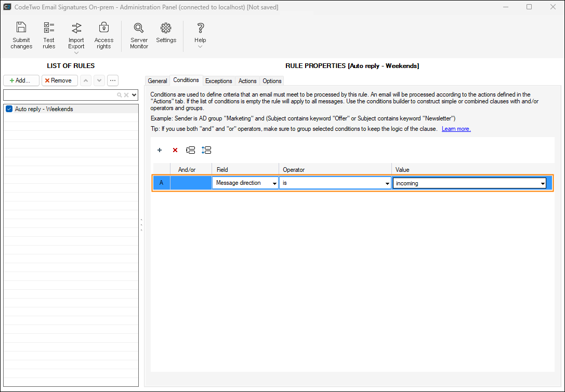Click the group conditions icon
Image resolution: width=565 pixels, height=392 pixels.
(x=191, y=150)
